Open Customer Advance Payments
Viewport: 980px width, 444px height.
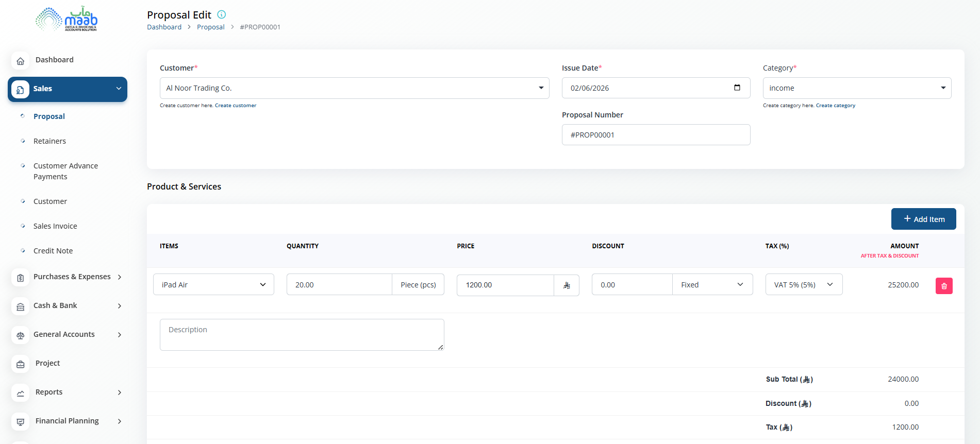pos(65,171)
